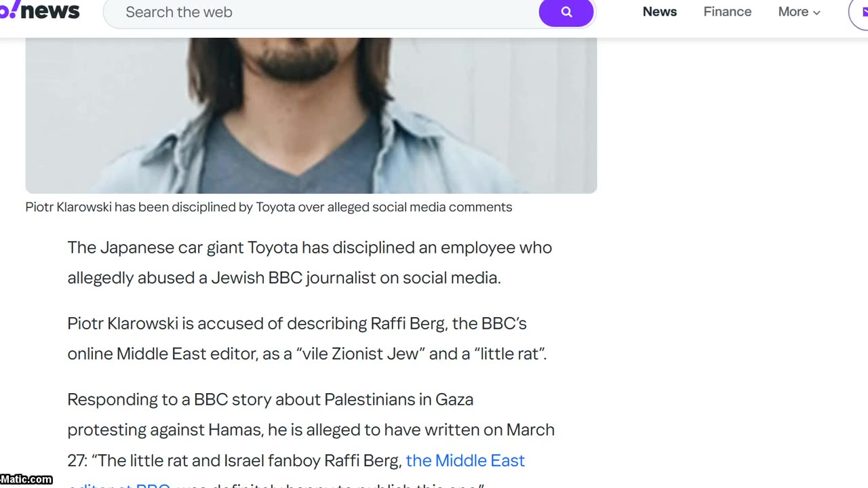
Task: Click the paragraph starting 'Piotr Klarowski is accused'
Action: pos(307,338)
